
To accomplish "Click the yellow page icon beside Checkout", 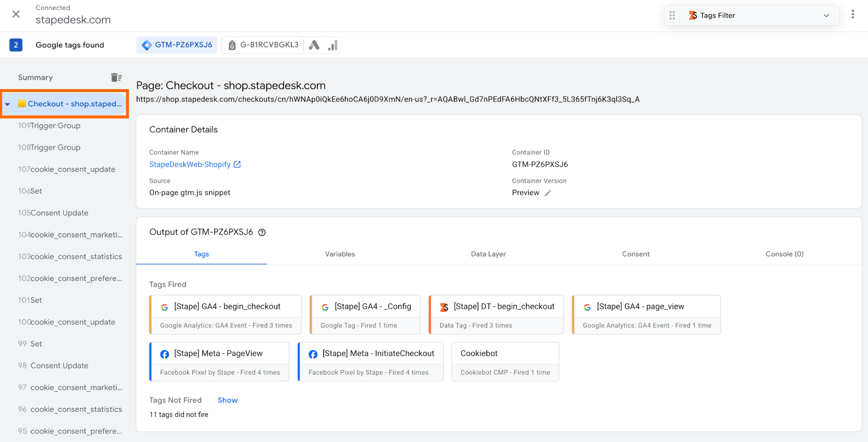I will [22, 104].
